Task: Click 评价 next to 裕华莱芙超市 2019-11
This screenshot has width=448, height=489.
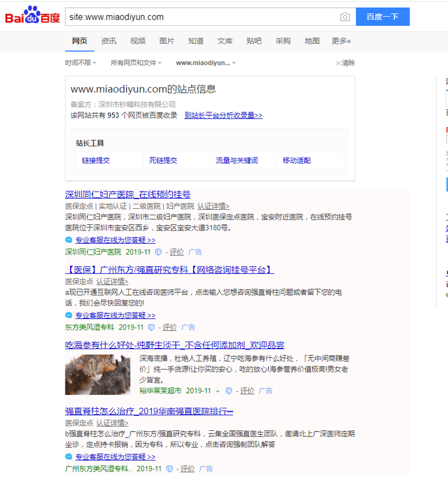Action: tap(247, 391)
